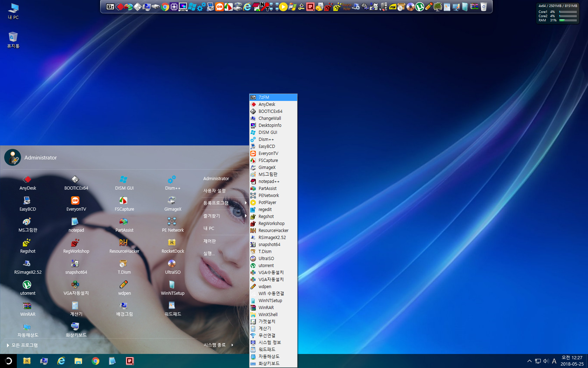Open Chrome from the taskbar

click(x=95, y=361)
